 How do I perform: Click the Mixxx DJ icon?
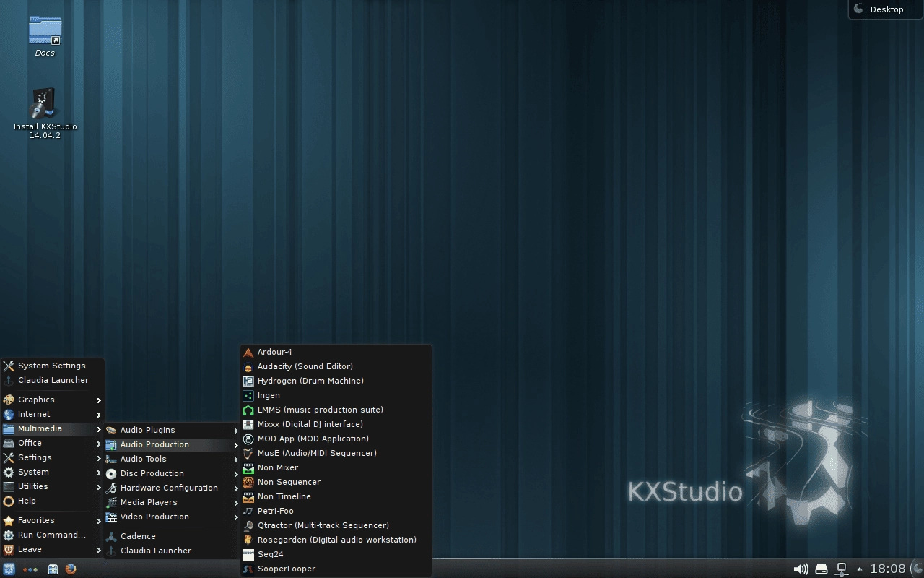248,424
